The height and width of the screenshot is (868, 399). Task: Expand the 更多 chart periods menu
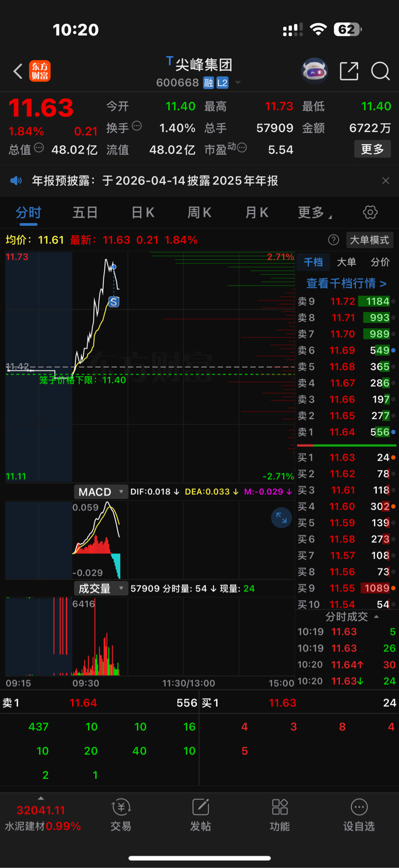315,213
